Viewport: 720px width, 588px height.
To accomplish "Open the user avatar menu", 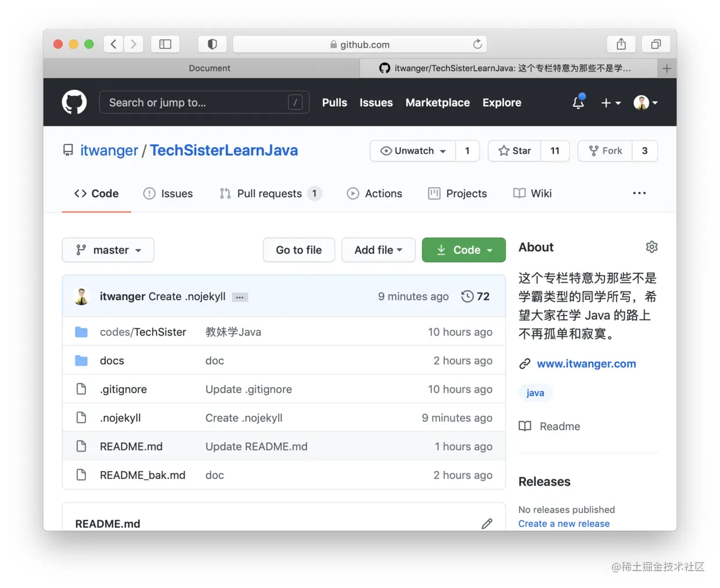I will coord(646,103).
